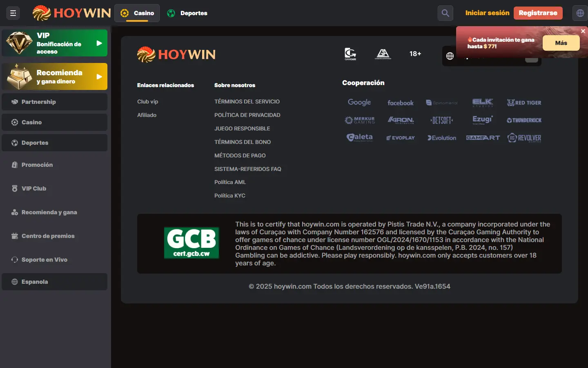Click the Evoplay provider logo
This screenshot has height=368, width=588.
[401, 138]
